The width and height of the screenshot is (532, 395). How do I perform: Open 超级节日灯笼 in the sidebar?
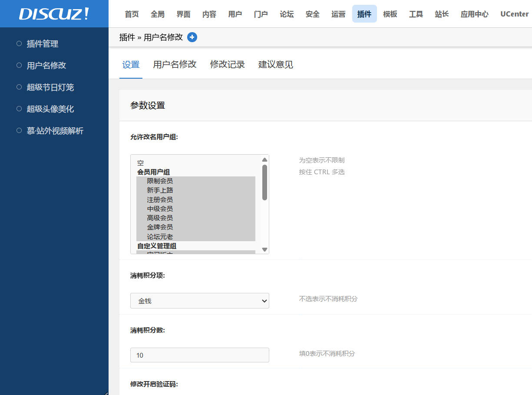pos(50,87)
